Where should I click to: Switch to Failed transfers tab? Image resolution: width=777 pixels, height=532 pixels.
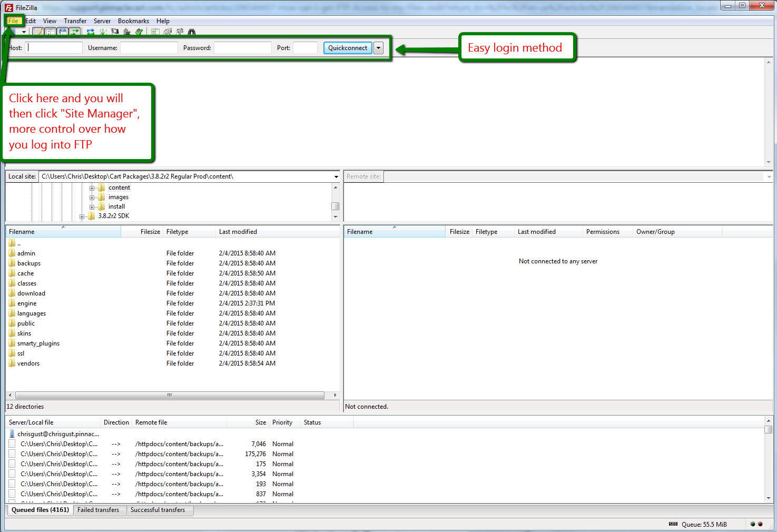point(99,510)
